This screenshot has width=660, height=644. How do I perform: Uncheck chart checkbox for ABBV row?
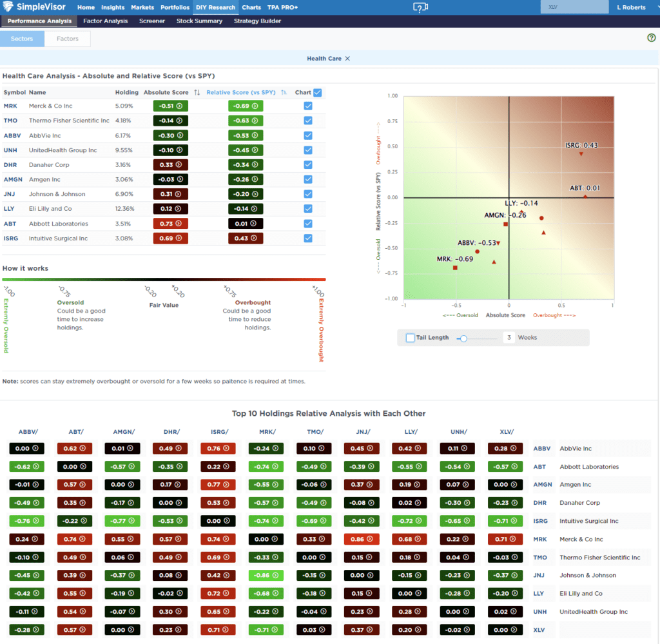click(x=308, y=135)
